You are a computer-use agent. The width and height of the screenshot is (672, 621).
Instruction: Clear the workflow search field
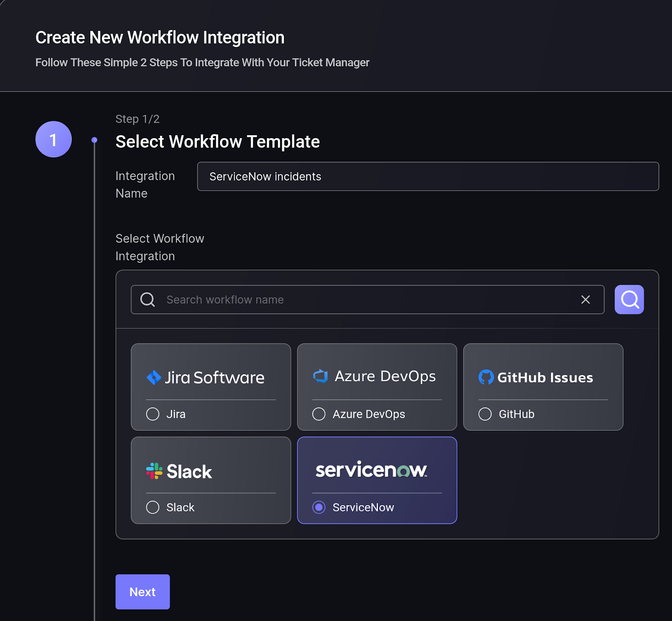coord(585,299)
